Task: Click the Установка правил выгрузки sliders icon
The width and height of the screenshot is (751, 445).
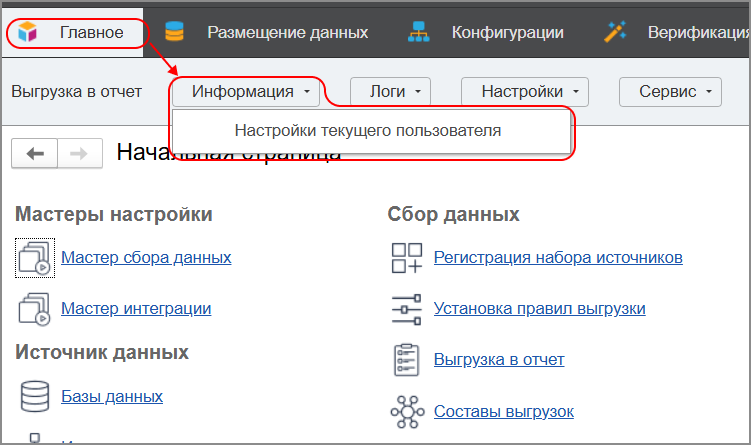Action: 406,309
